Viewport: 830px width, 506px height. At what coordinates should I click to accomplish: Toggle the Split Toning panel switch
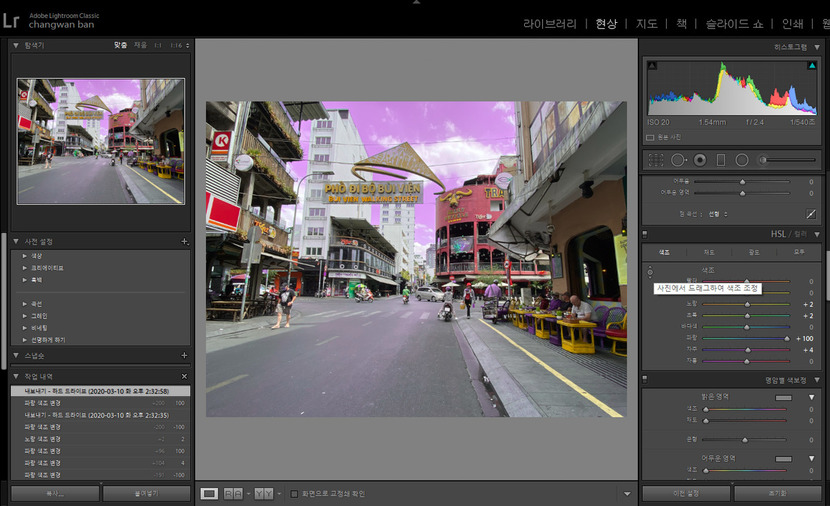[645, 380]
